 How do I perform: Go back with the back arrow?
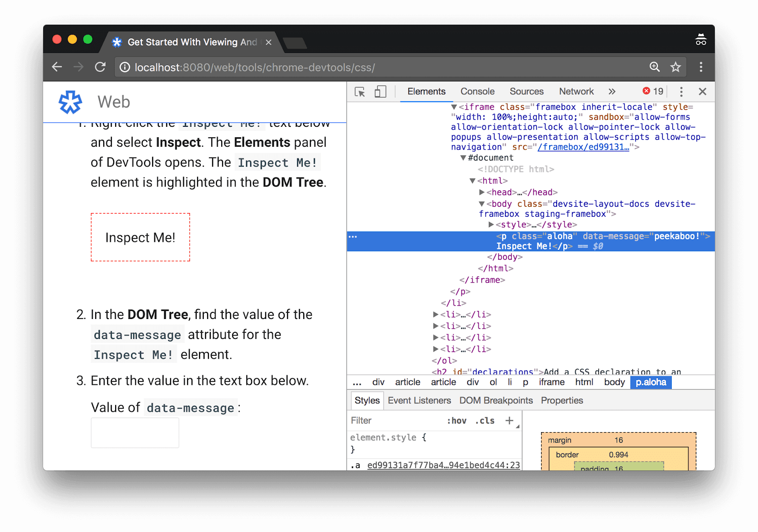57,67
